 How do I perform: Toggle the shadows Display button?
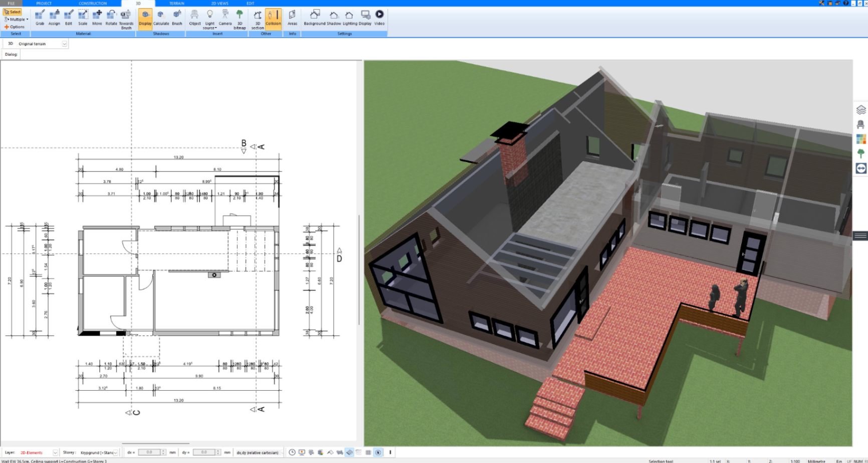pos(145,18)
